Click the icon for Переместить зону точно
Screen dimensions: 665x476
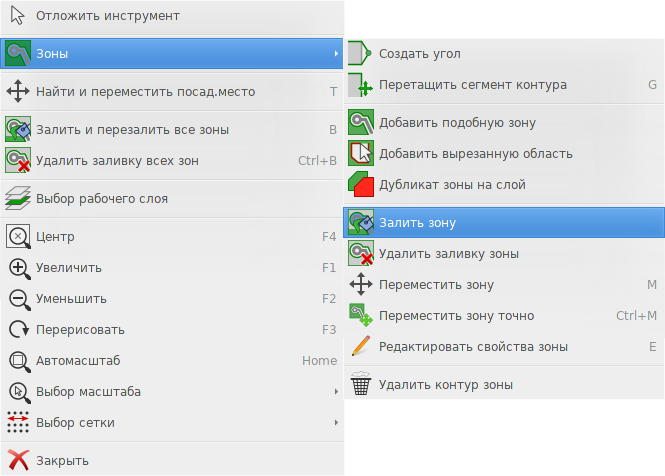click(361, 315)
